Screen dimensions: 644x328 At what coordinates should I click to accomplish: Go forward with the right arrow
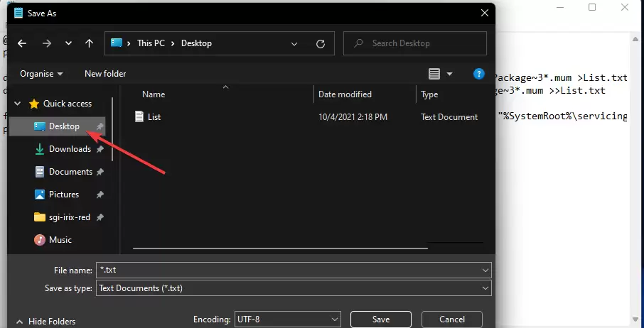click(x=47, y=43)
